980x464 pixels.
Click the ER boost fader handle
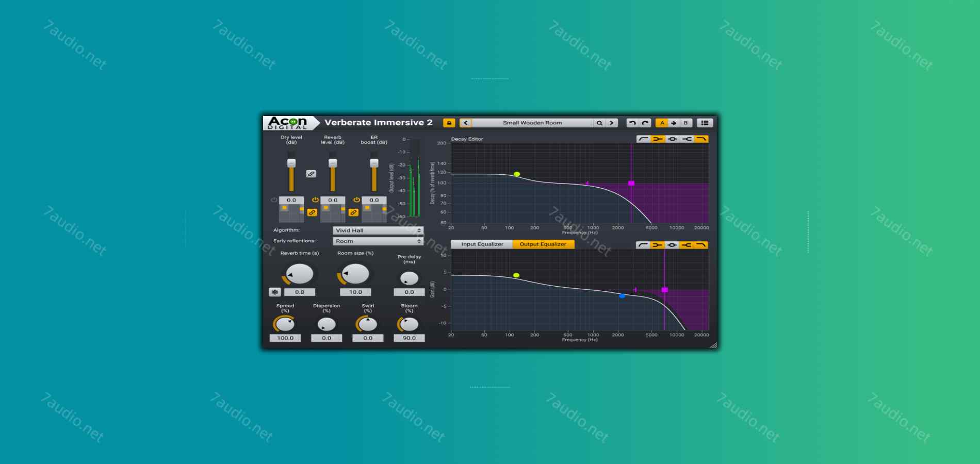tap(374, 163)
